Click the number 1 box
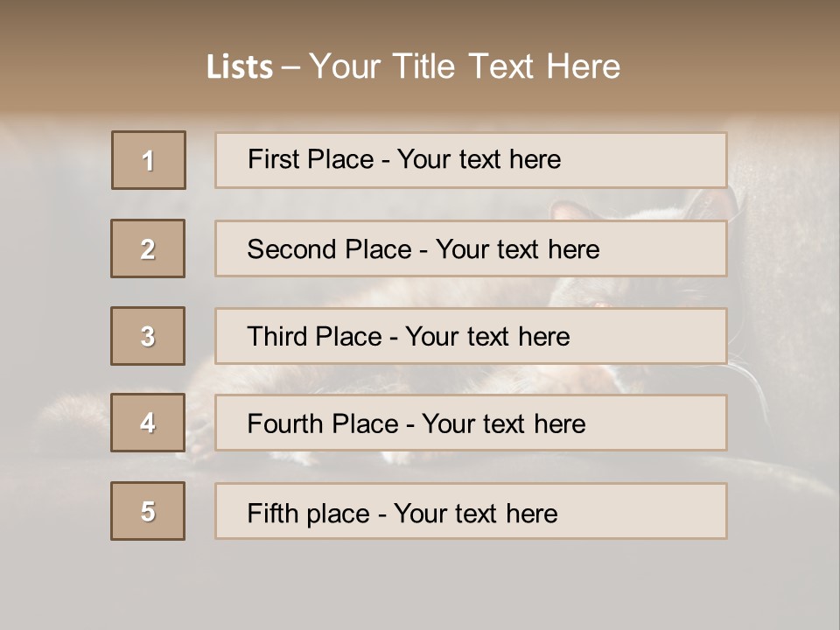 [x=149, y=160]
